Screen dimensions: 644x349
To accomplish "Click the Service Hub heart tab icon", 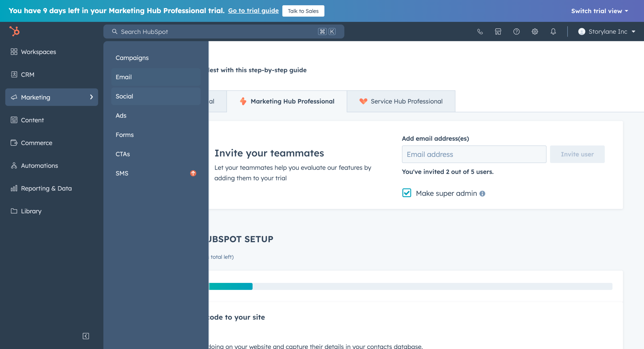I will (363, 101).
